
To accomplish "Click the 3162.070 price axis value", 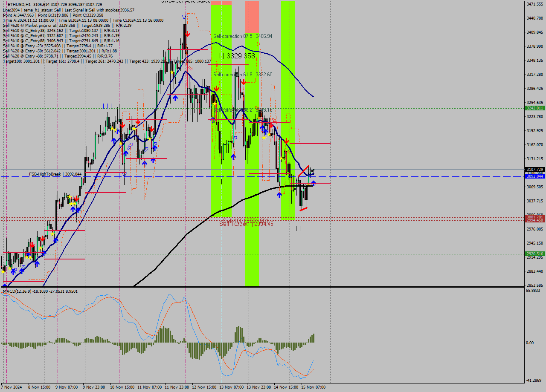I will click(x=534, y=144).
